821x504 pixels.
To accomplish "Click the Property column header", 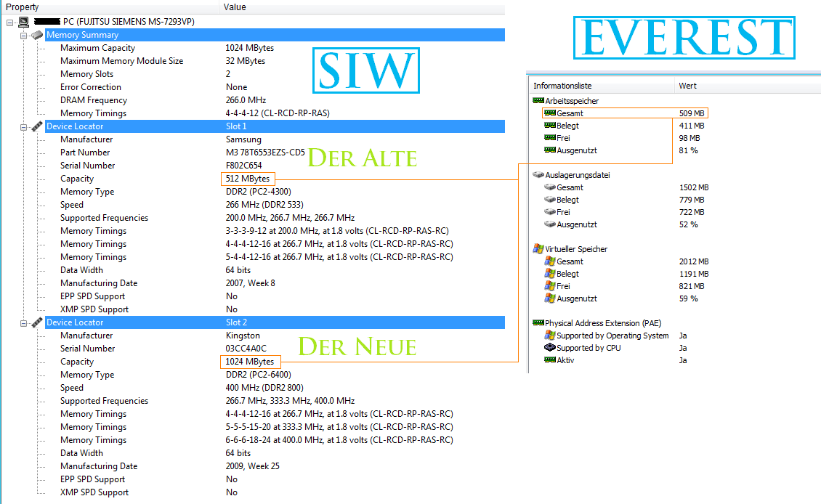I will [x=110, y=7].
